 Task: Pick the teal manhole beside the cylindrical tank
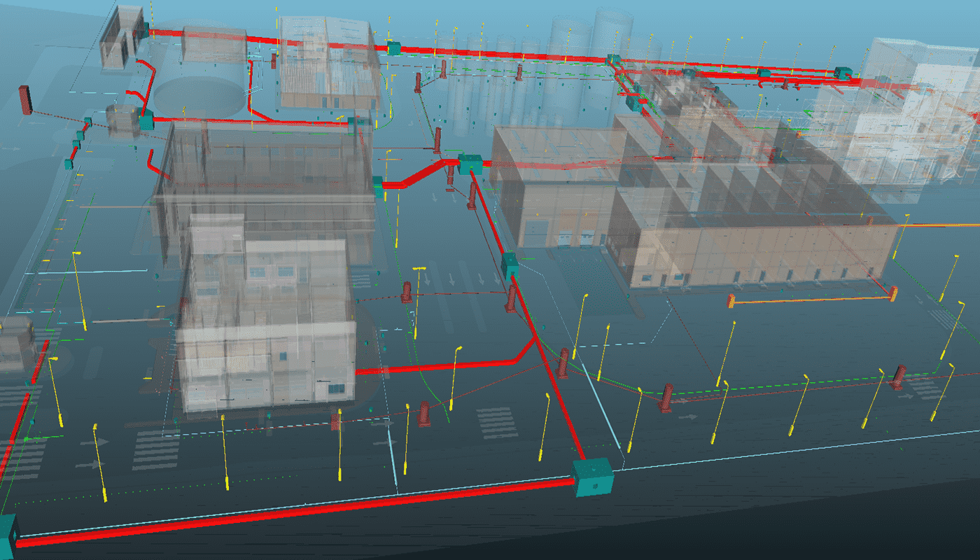pyautogui.click(x=146, y=122)
